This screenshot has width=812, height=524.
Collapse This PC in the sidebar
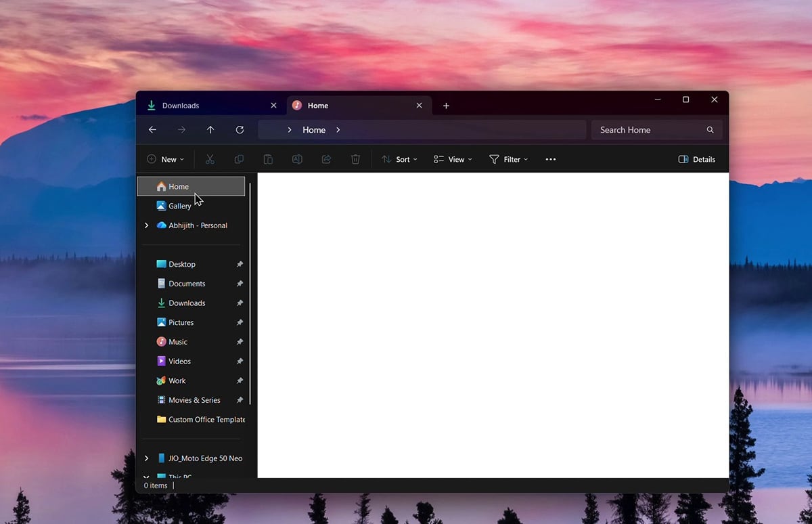(x=145, y=477)
